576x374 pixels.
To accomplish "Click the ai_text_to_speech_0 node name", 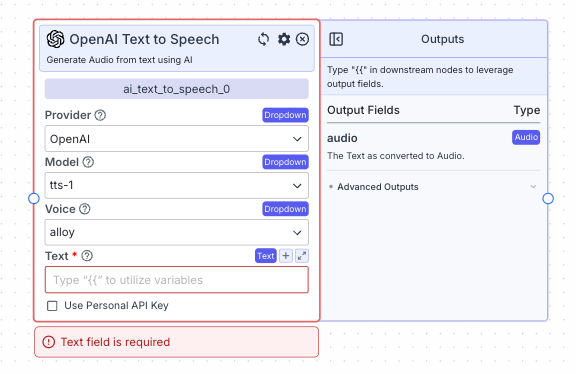I will 177,89.
